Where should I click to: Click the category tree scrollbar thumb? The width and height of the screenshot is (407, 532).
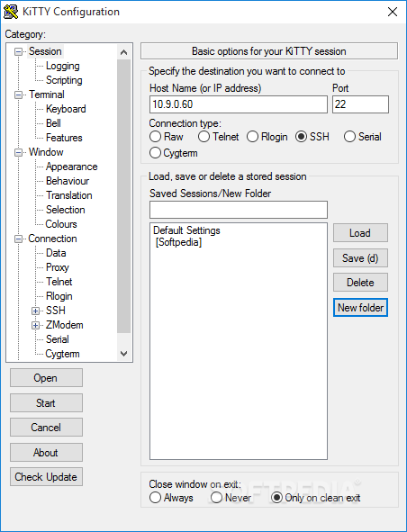pyautogui.click(x=124, y=196)
